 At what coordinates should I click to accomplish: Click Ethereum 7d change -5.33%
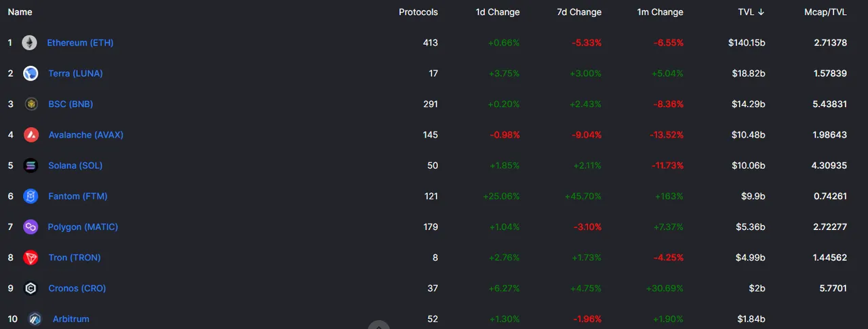click(587, 43)
